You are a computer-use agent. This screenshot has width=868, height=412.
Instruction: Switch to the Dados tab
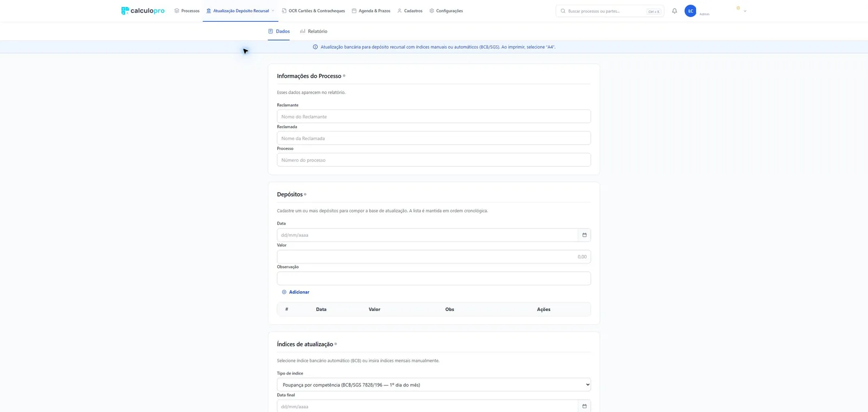pos(279,31)
